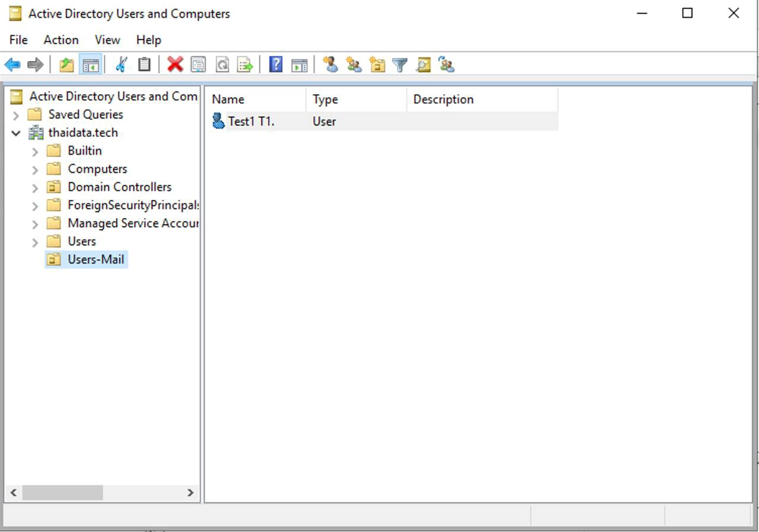Open the Action menu
759x532 pixels.
pos(61,40)
